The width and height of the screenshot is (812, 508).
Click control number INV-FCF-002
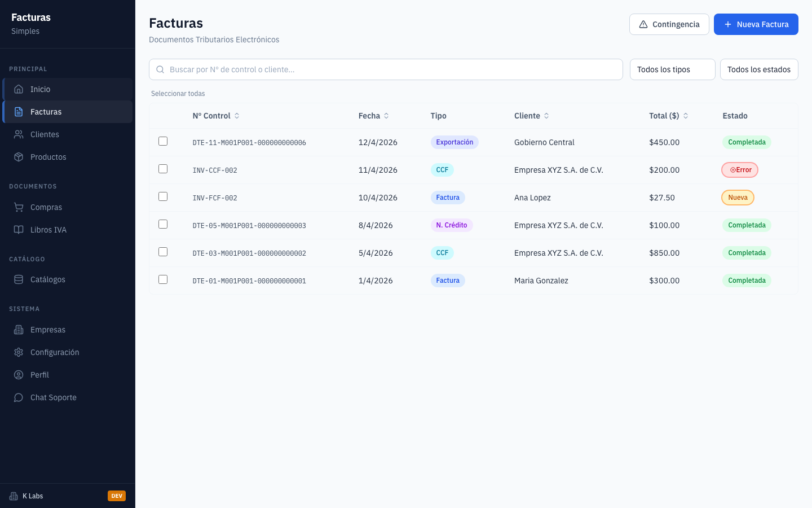point(215,198)
